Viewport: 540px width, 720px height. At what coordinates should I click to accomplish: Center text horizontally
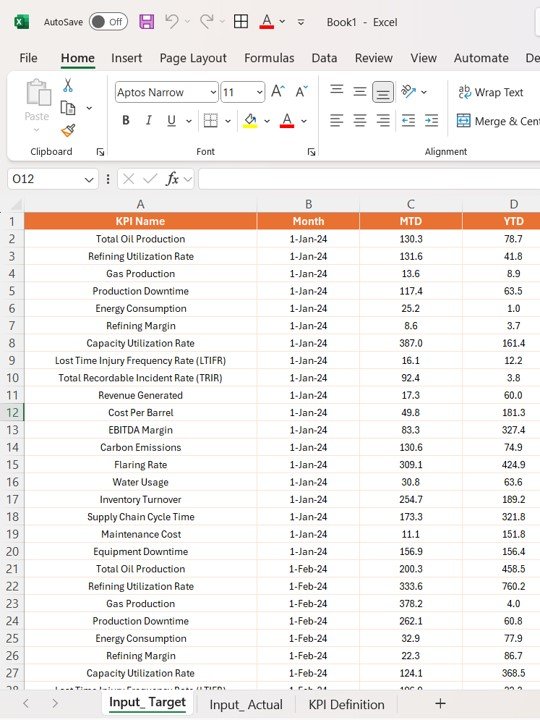pyautogui.click(x=360, y=121)
